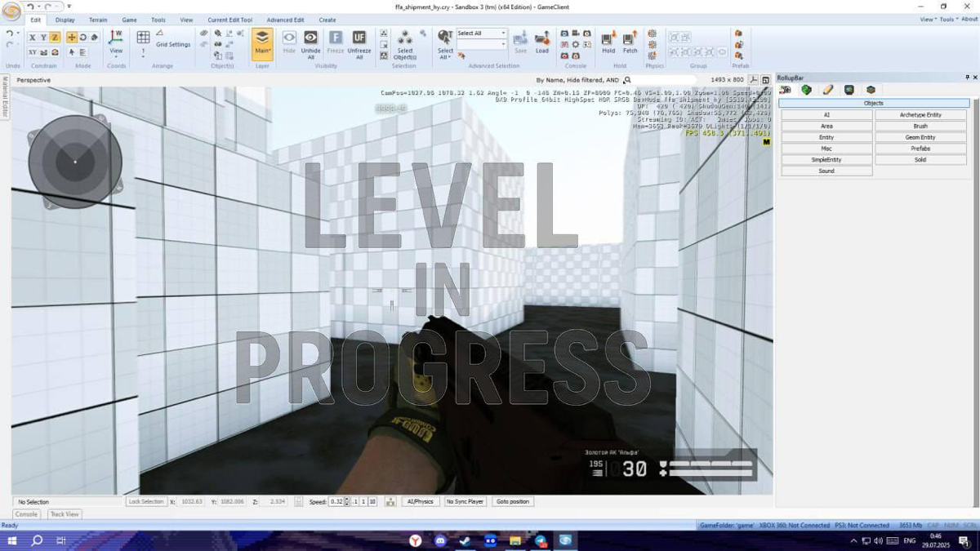The height and width of the screenshot is (551, 980).
Task: Activate the Move mode tool
Action: point(72,38)
